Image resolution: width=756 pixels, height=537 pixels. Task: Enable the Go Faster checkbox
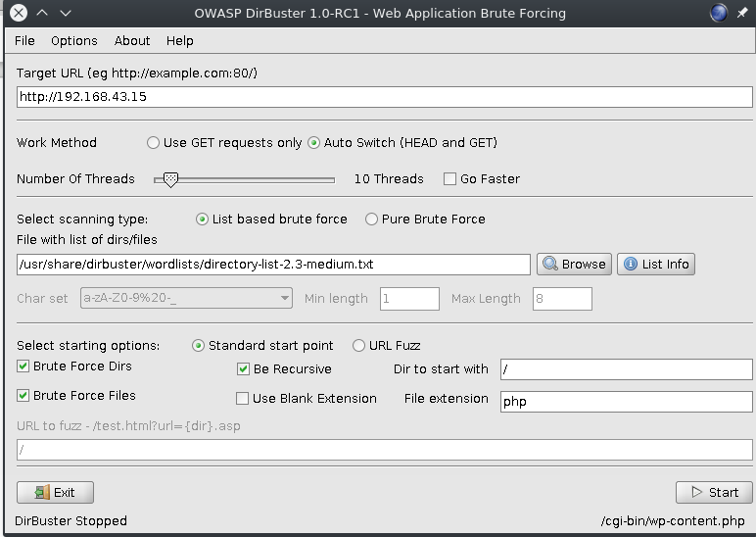coord(449,179)
